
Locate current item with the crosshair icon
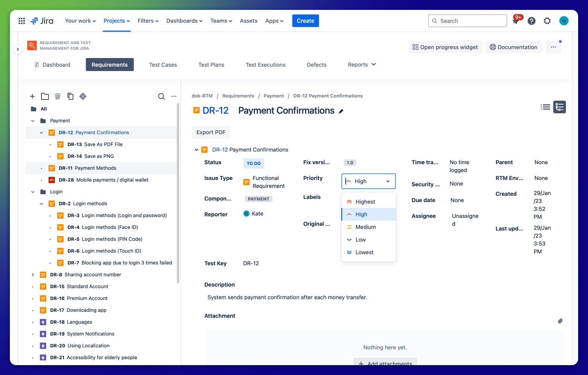[83, 96]
